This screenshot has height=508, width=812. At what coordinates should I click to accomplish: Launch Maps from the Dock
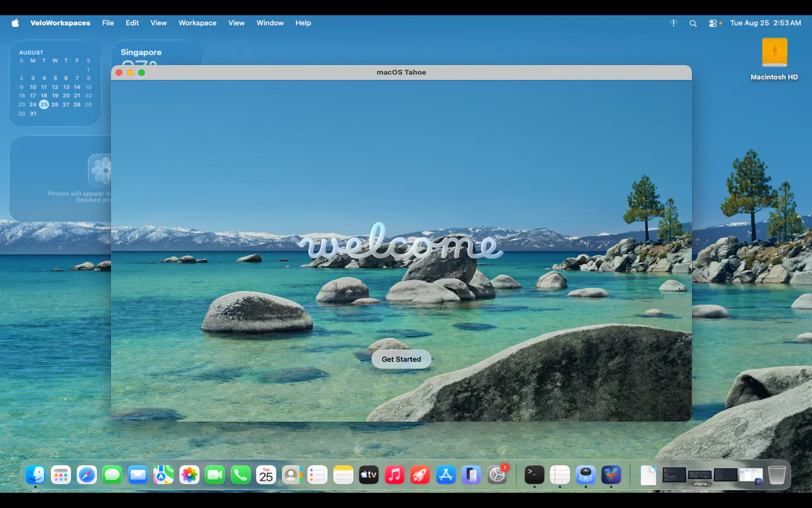(x=164, y=475)
